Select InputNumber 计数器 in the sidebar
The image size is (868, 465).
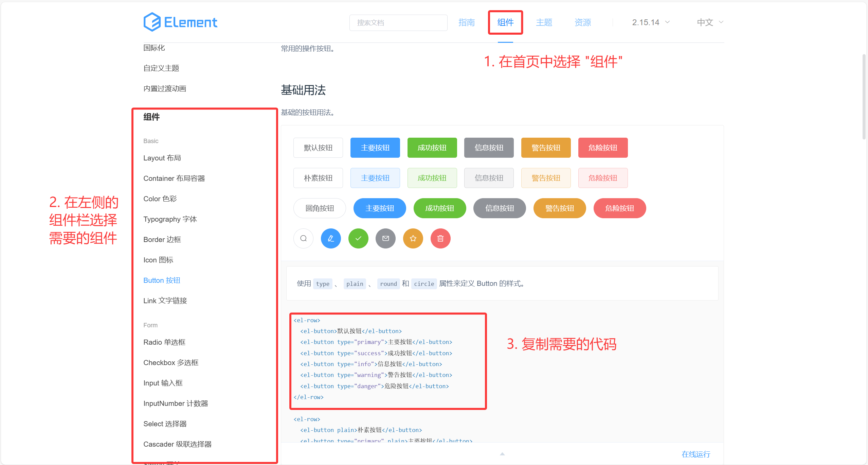[x=176, y=403]
